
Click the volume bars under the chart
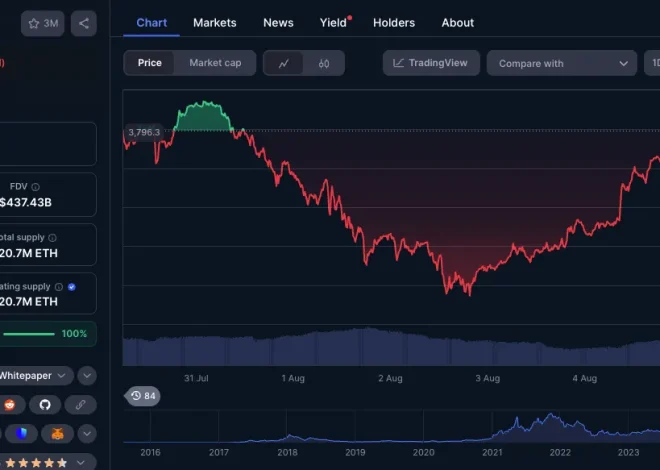391,348
